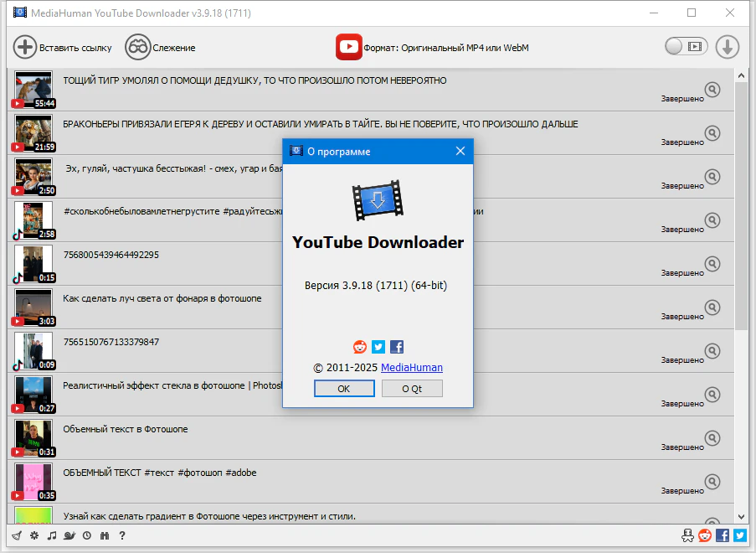Locate file for 7565150767133379847 item

[x=712, y=351]
